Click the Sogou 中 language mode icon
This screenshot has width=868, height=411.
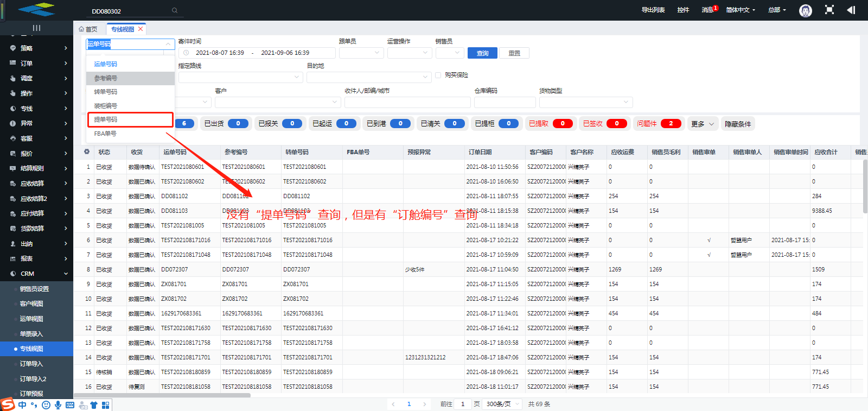click(x=22, y=405)
